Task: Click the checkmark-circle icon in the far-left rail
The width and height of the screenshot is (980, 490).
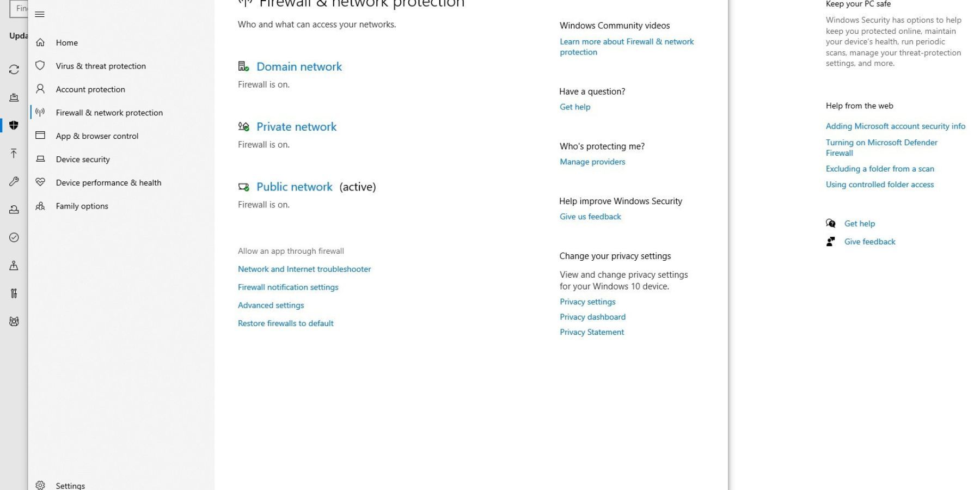Action: click(14, 237)
